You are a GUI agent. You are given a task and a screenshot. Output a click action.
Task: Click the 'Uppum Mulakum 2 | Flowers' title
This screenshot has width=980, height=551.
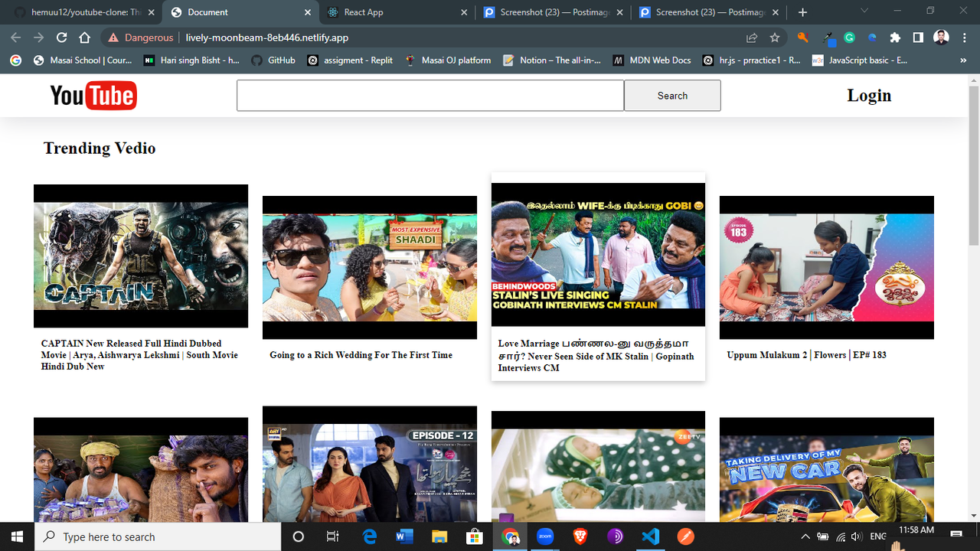click(806, 355)
